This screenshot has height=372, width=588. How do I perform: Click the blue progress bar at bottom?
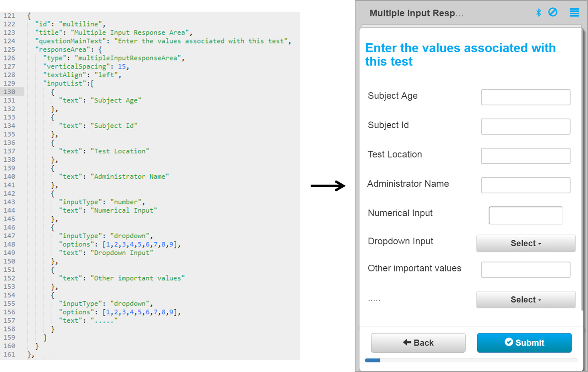[x=372, y=360]
